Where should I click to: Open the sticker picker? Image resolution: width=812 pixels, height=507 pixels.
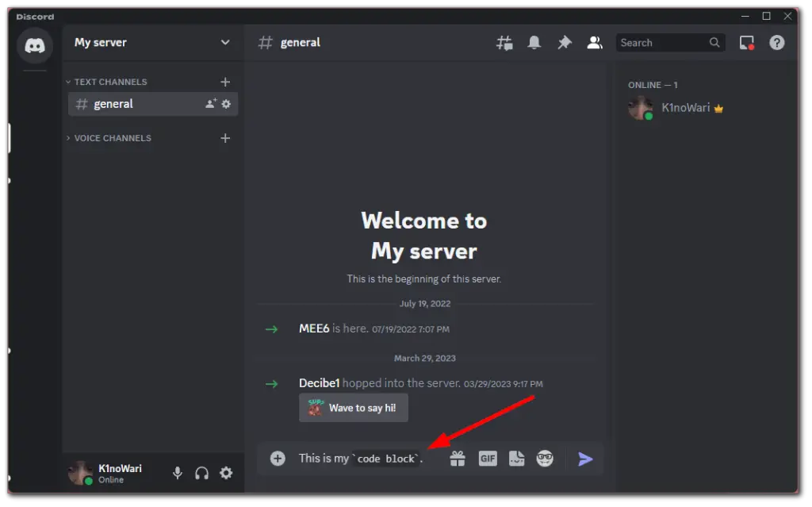coord(516,458)
